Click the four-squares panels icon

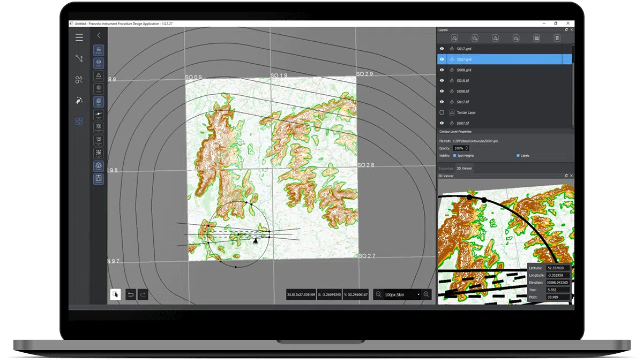(79, 122)
